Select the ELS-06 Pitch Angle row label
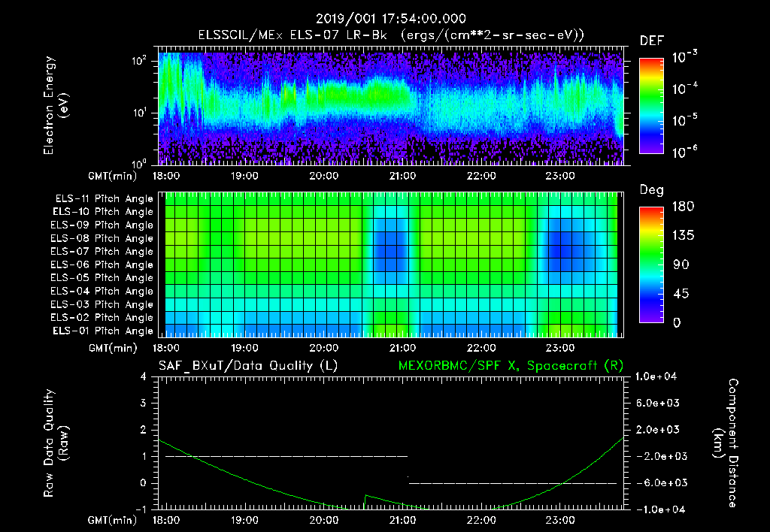This screenshot has height=532, width=770. 102,265
